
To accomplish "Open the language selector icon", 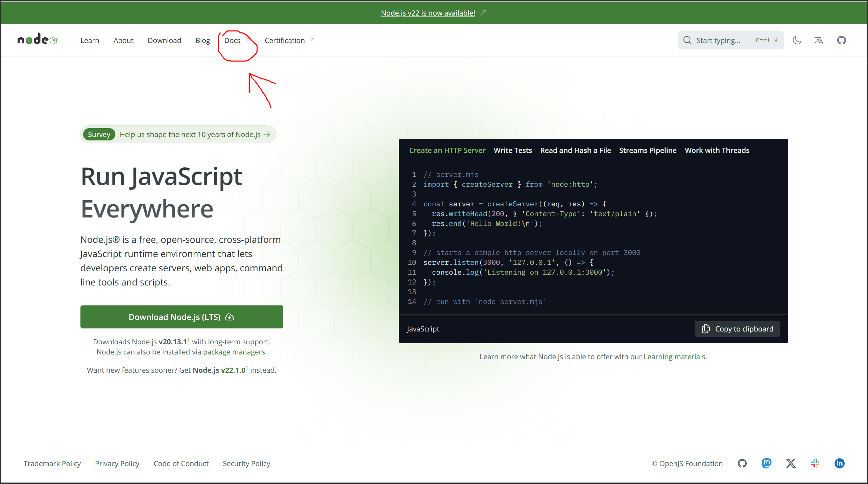I will tap(819, 40).
